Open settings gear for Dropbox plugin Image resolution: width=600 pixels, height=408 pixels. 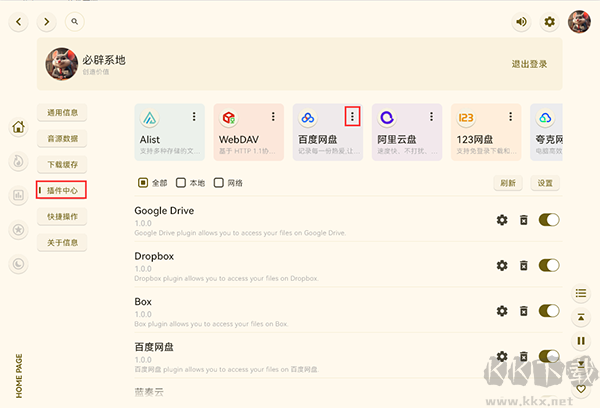502,265
